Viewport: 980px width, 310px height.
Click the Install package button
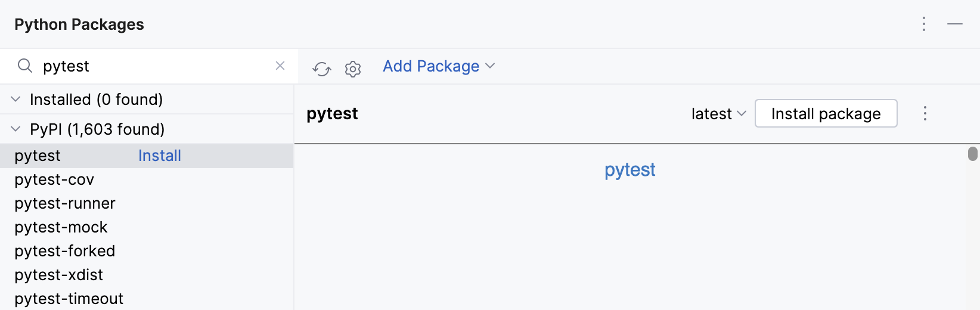(826, 114)
